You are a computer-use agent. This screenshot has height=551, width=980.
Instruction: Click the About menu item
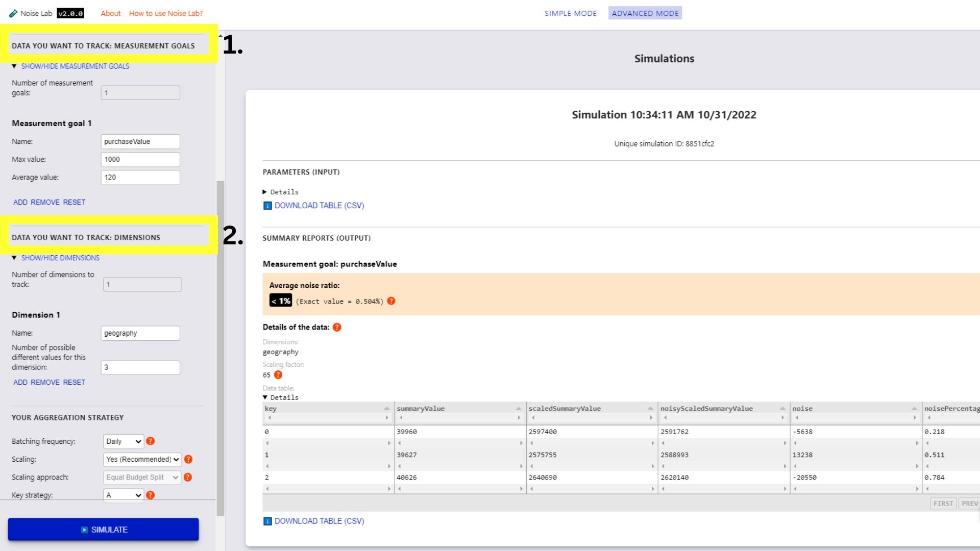pos(109,13)
